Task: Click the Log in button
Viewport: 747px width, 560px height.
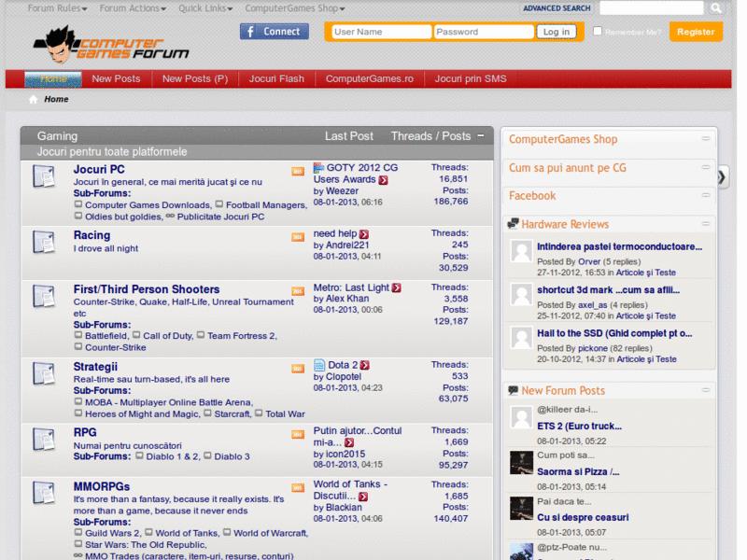Action: (x=557, y=32)
